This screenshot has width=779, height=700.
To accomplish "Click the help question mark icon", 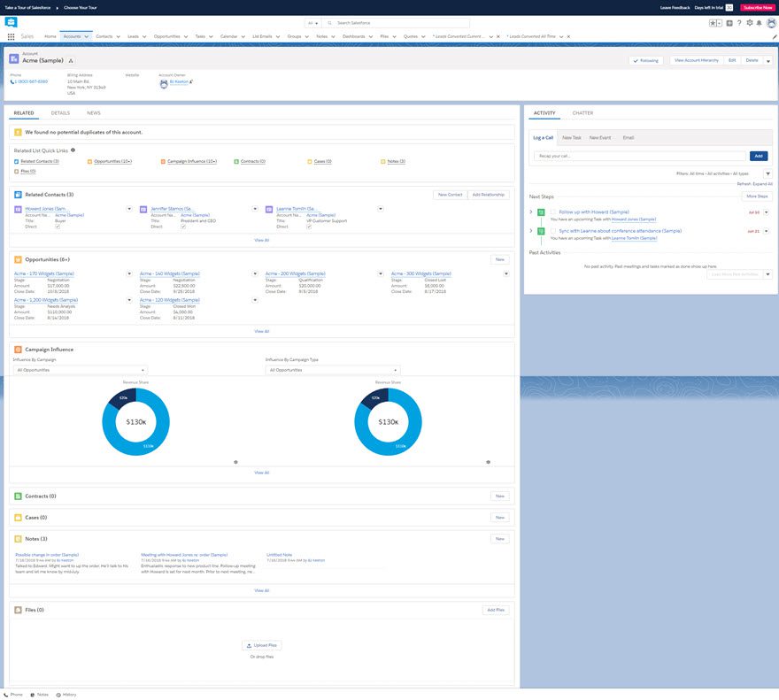I will pos(739,22).
